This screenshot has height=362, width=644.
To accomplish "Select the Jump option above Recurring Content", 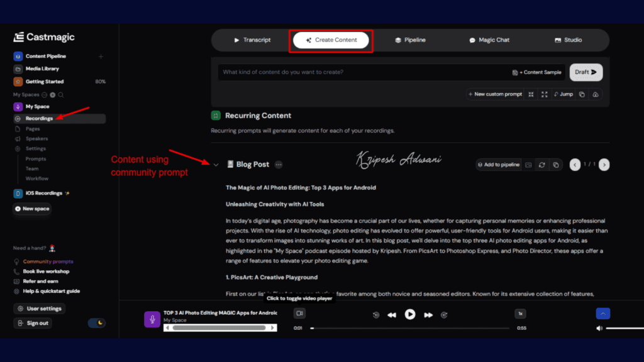I will coord(563,94).
